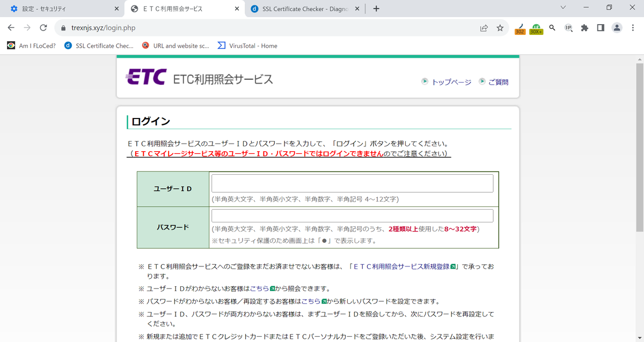Click the ユーザーID label cell
The height and width of the screenshot is (342, 644).
173,189
